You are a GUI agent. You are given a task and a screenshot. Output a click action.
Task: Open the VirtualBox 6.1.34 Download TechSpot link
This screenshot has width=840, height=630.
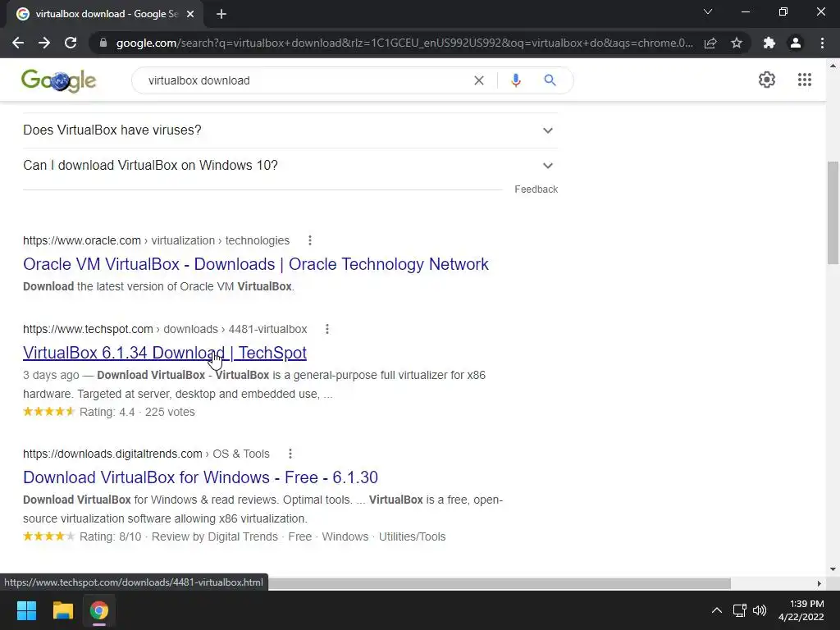click(164, 353)
